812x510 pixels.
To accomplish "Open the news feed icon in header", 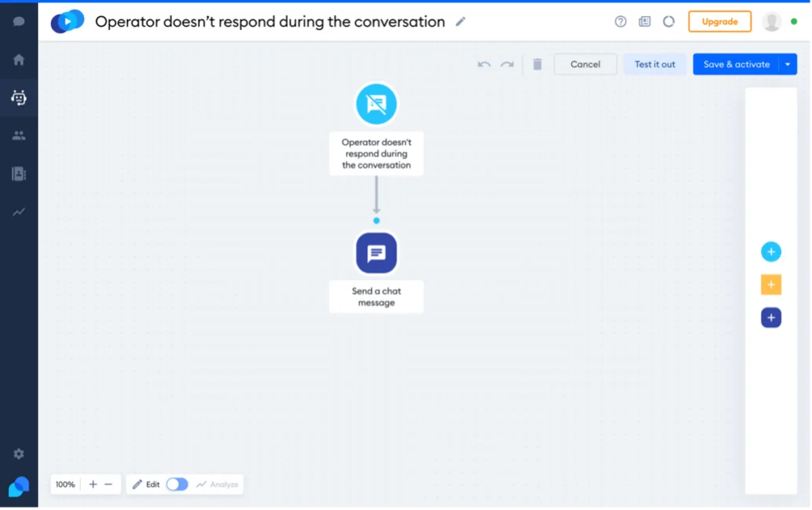I will tap(645, 21).
